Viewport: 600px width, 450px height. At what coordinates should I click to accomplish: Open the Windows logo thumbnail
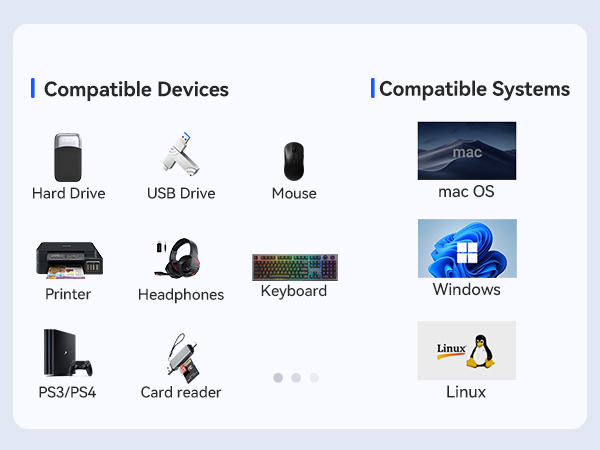pyautogui.click(x=467, y=248)
